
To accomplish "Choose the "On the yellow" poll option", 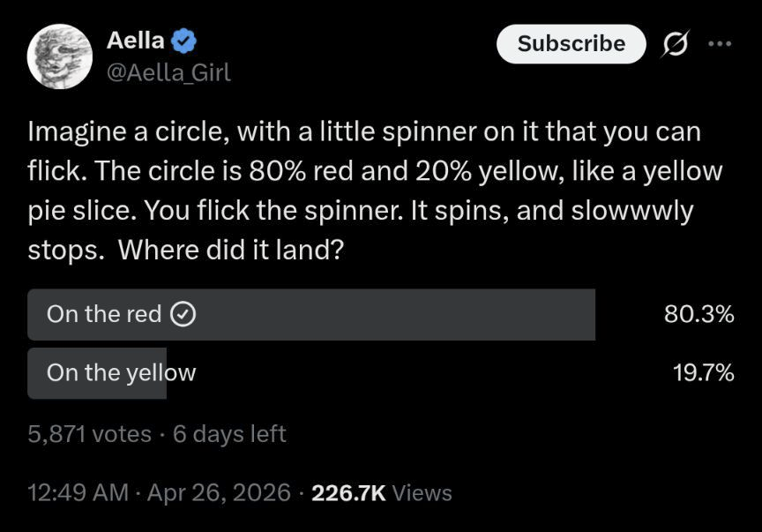I will tap(121, 373).
